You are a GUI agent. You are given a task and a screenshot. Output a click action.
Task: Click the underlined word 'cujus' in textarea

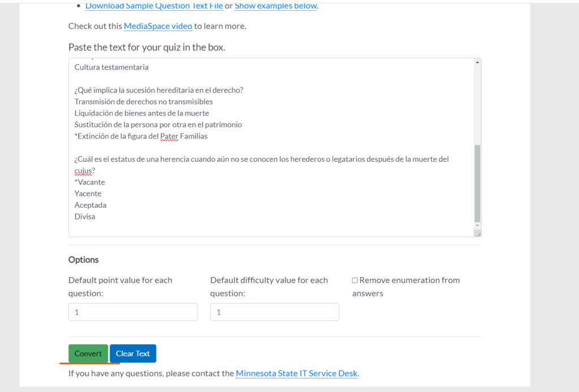click(x=84, y=171)
